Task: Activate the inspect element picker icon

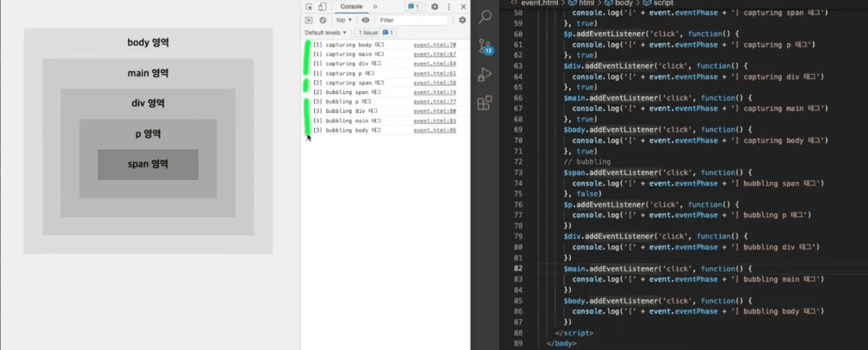Action: coord(309,7)
